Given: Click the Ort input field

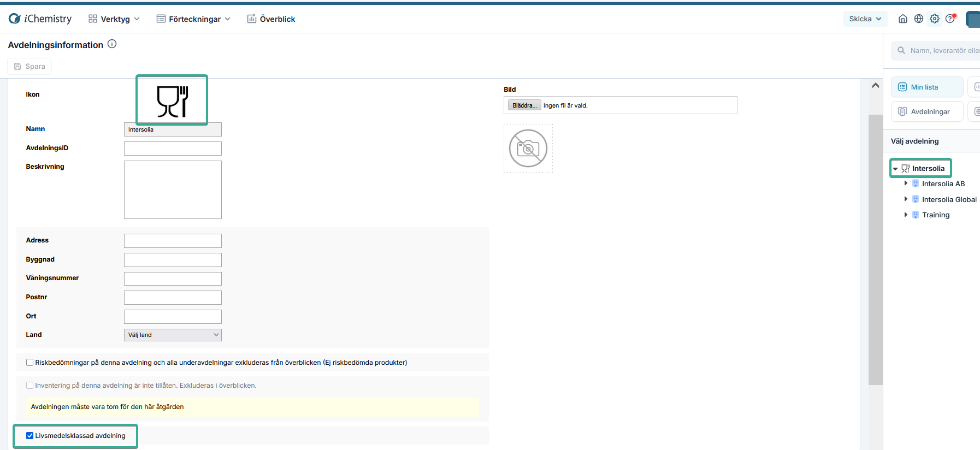Looking at the screenshot, I should 173,317.
